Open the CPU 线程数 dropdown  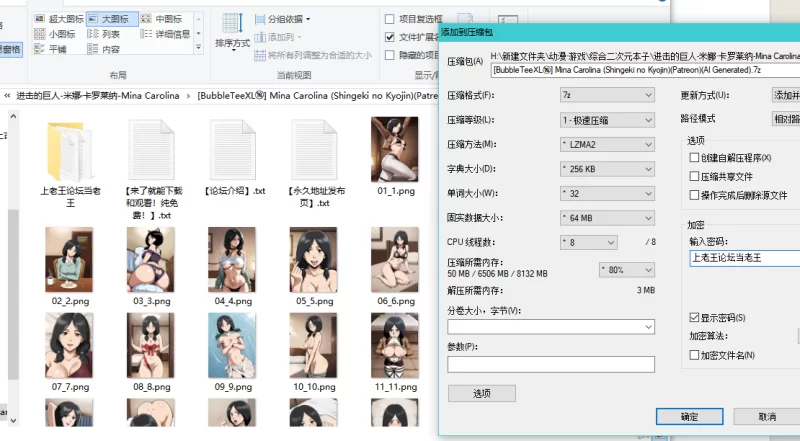(589, 242)
